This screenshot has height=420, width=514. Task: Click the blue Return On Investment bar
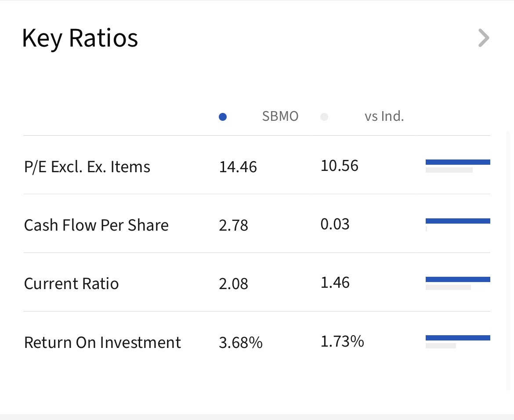click(x=458, y=338)
